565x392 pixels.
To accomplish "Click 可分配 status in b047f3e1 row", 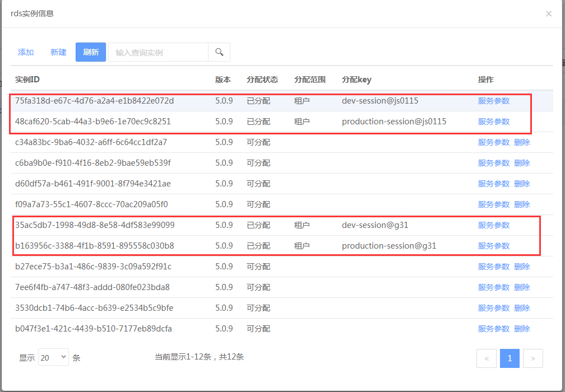I will [x=258, y=329].
